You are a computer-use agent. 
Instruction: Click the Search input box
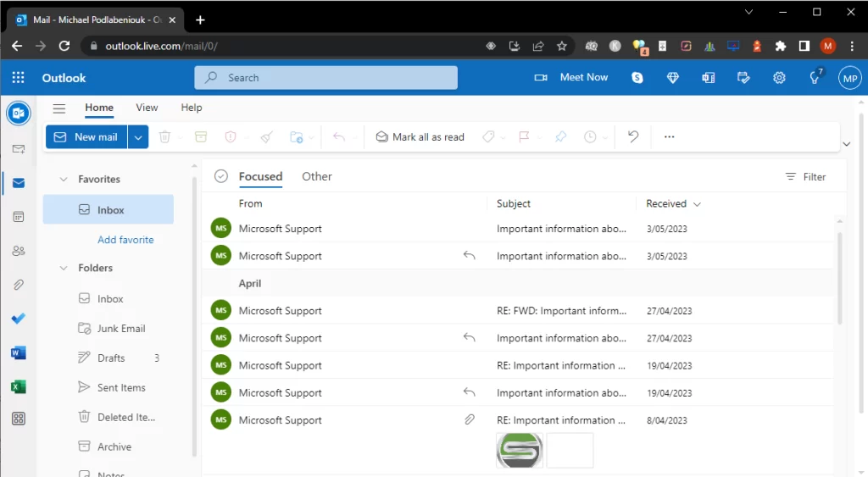click(326, 77)
